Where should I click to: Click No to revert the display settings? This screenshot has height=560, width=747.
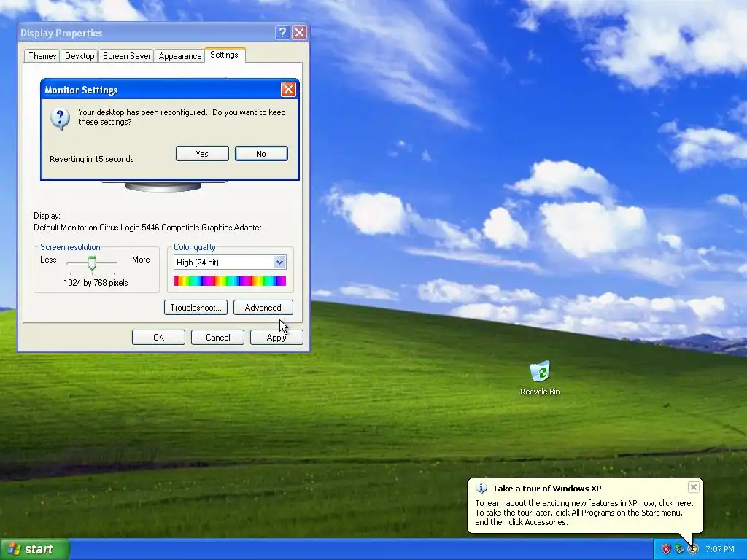[261, 154]
